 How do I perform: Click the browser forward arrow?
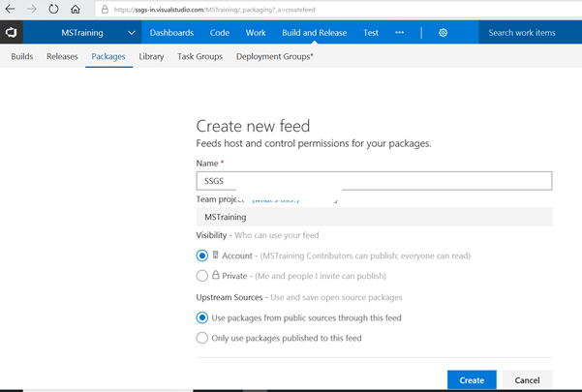point(32,9)
